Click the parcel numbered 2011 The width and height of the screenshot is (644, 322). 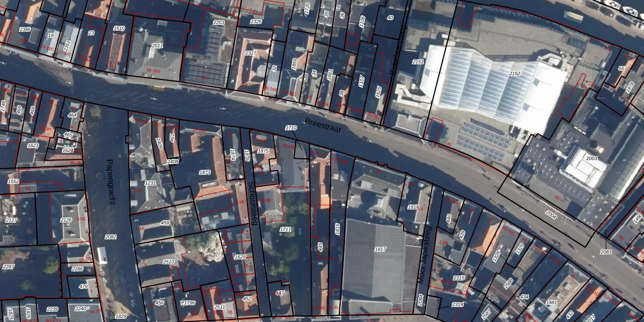coord(157,46)
